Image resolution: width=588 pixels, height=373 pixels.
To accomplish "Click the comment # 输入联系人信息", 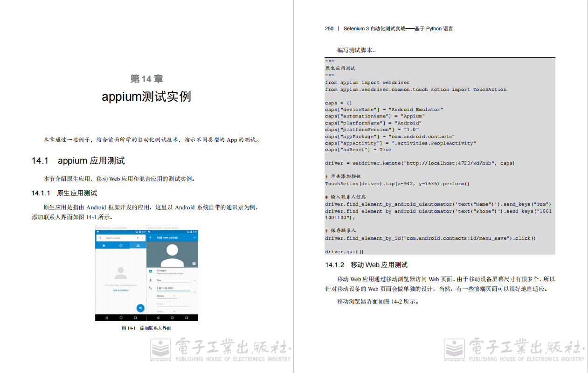I will coord(346,197).
